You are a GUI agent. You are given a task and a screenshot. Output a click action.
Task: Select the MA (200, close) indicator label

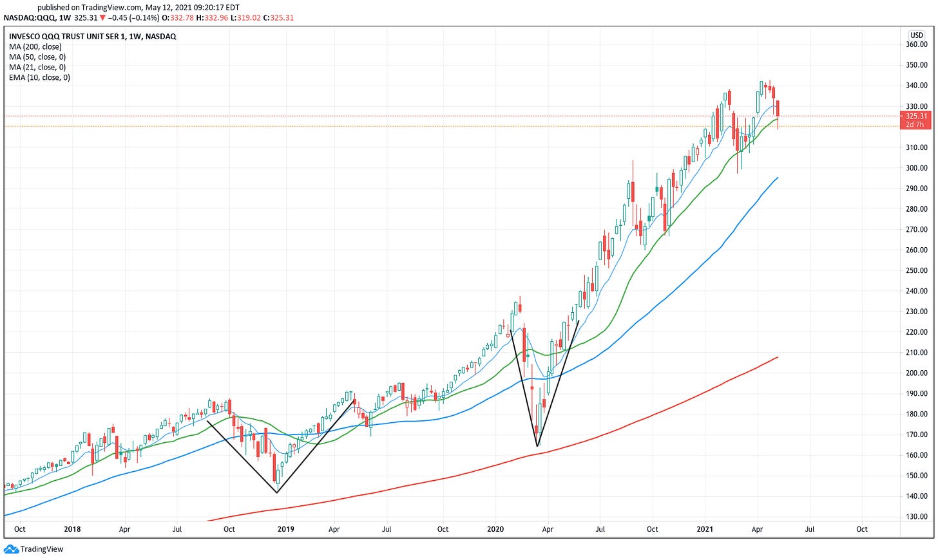[x=35, y=47]
